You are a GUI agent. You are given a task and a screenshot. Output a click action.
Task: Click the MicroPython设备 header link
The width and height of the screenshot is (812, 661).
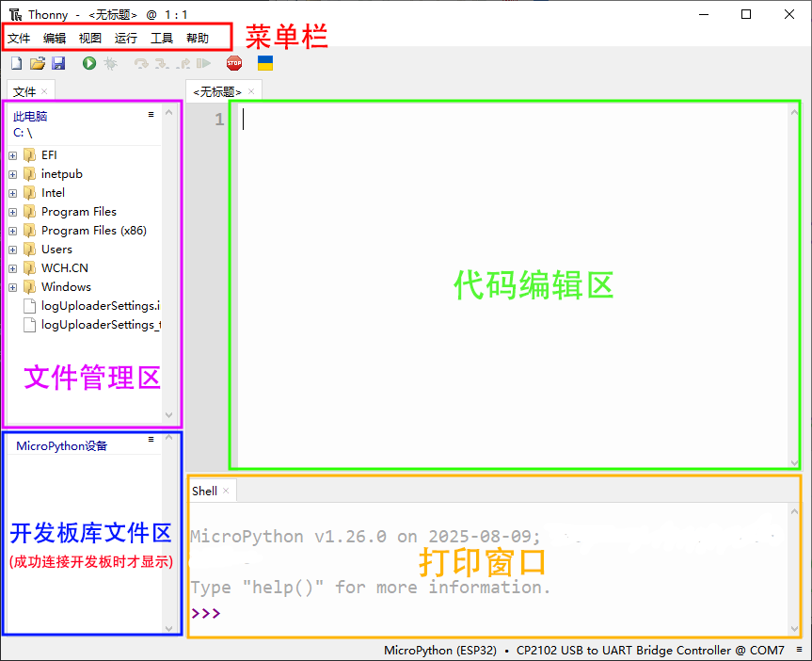coord(61,446)
